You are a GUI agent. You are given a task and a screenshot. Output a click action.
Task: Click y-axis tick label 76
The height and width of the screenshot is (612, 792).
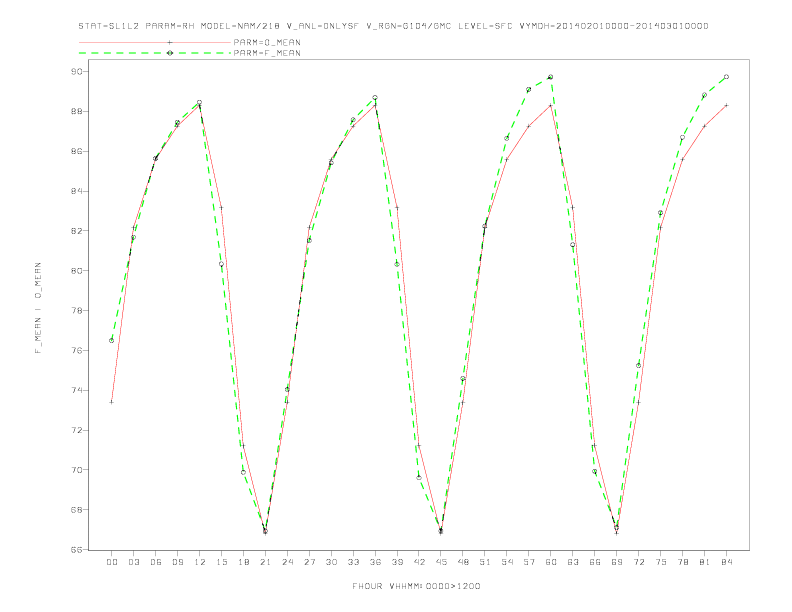pyautogui.click(x=77, y=350)
